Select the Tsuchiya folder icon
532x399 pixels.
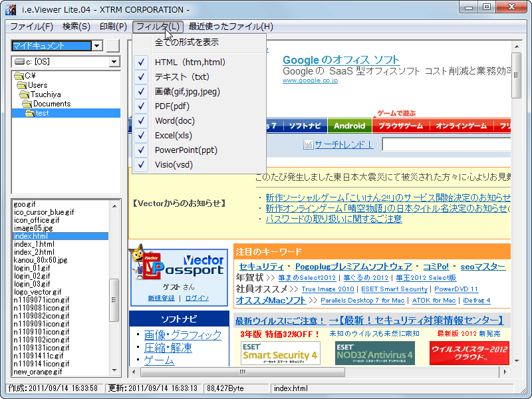click(25, 94)
